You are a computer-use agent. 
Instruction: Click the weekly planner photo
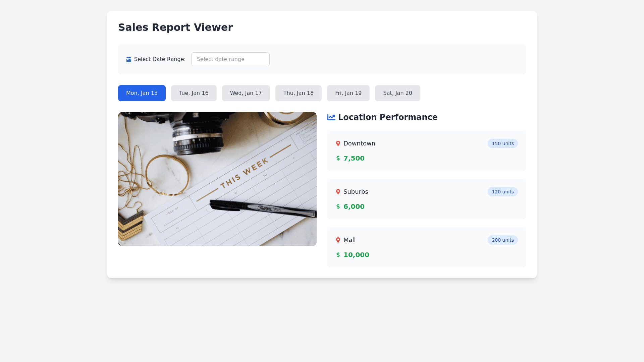click(x=217, y=179)
